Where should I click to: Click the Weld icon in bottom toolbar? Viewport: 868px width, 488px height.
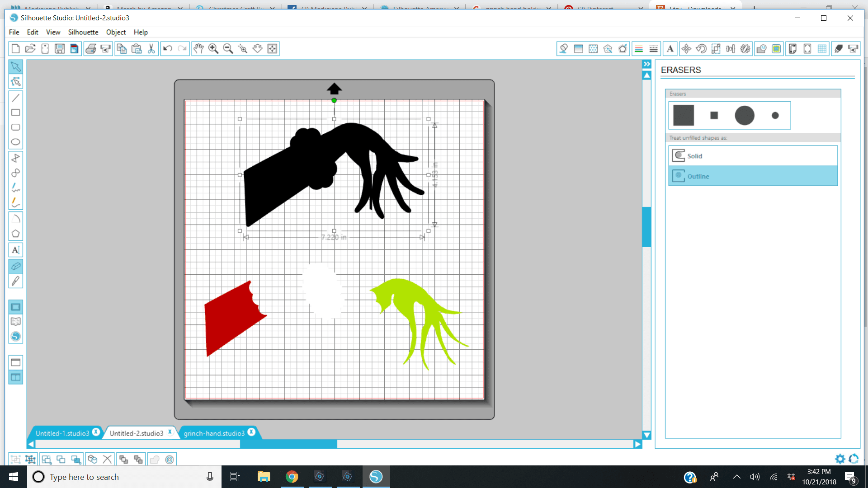coord(155,460)
